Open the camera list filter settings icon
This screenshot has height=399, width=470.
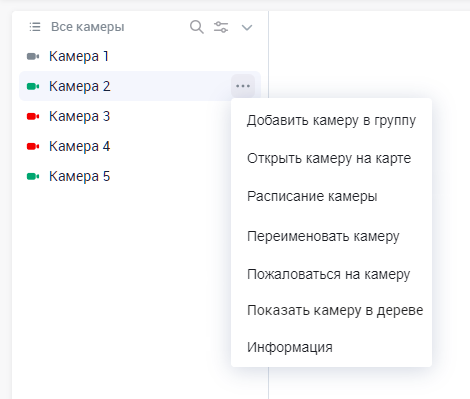pos(221,27)
